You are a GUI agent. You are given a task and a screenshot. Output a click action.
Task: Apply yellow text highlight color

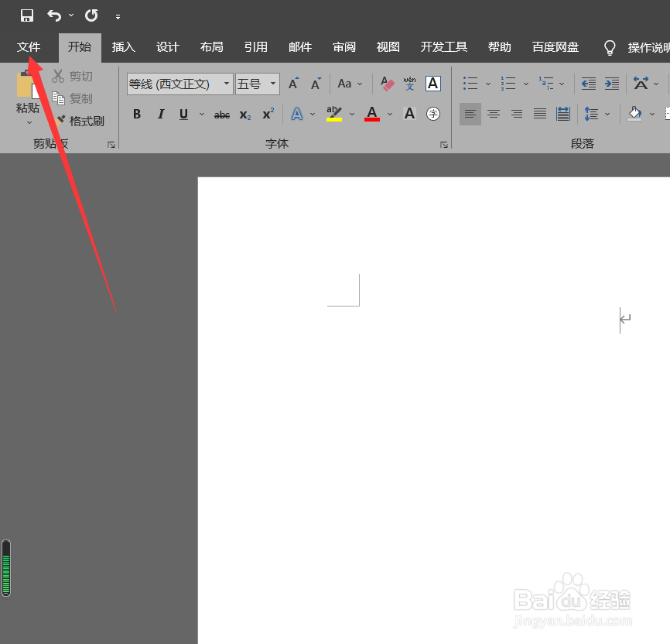pyautogui.click(x=334, y=115)
